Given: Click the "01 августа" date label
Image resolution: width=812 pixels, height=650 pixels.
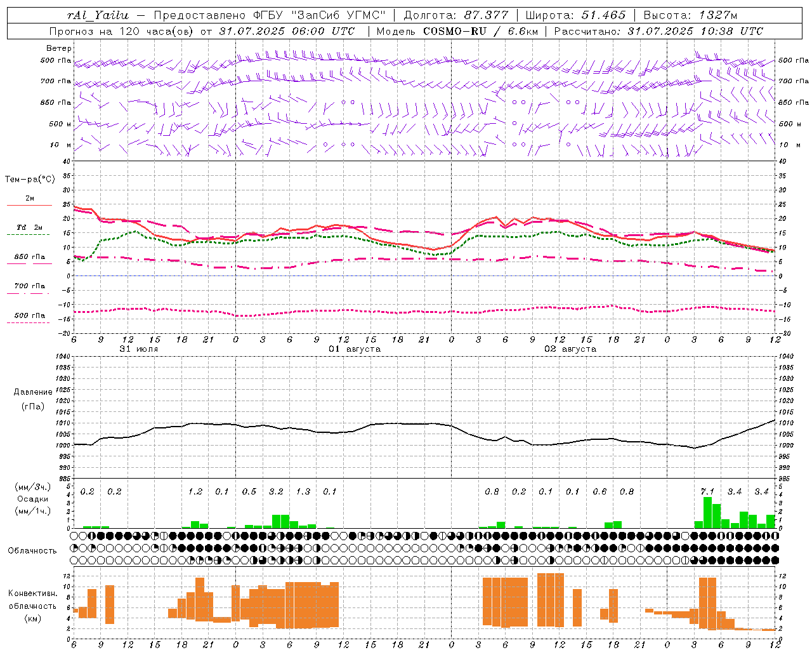Looking at the screenshot, I should tap(355, 349).
